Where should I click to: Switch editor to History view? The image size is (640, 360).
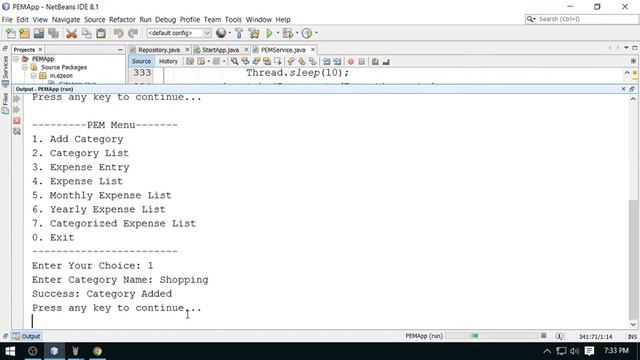[x=168, y=61]
